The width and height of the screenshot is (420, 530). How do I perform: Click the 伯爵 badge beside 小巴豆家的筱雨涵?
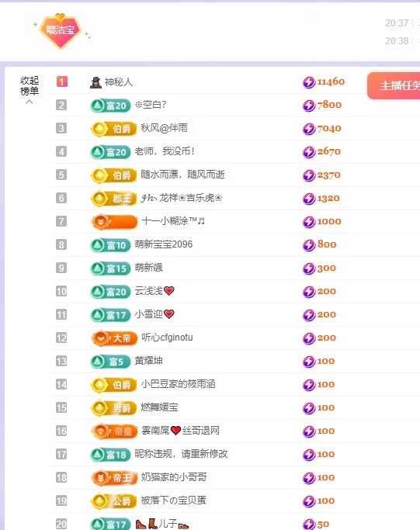coord(113,385)
